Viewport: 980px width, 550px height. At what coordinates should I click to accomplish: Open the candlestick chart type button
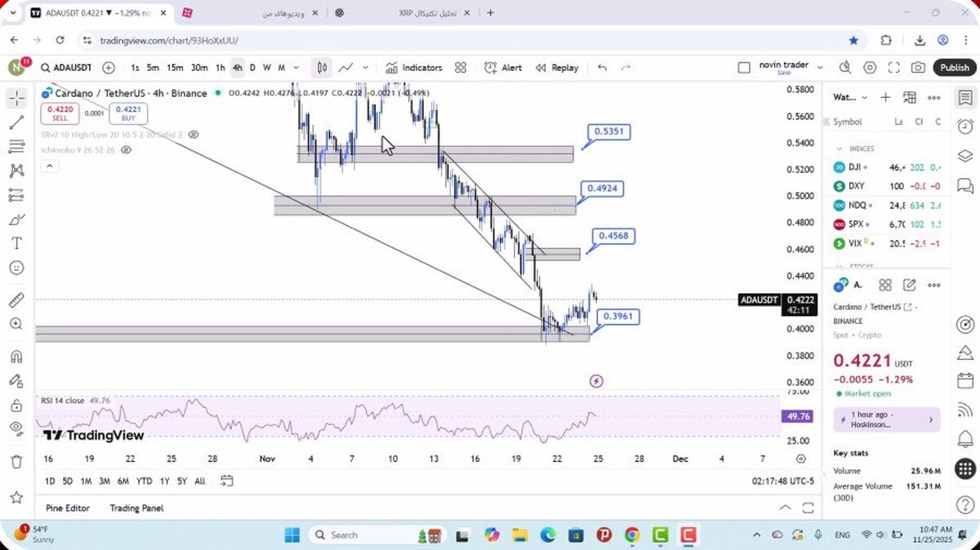tap(323, 68)
